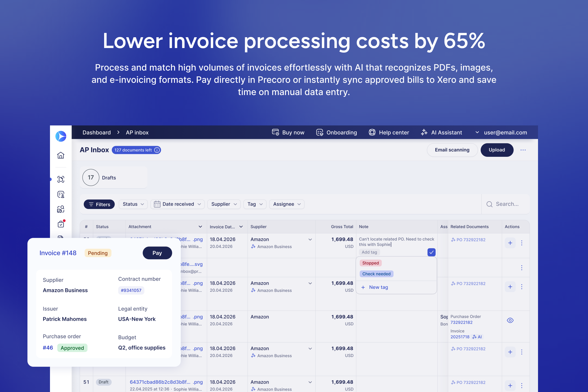Click the calendar icon in Date received filter

point(157,204)
